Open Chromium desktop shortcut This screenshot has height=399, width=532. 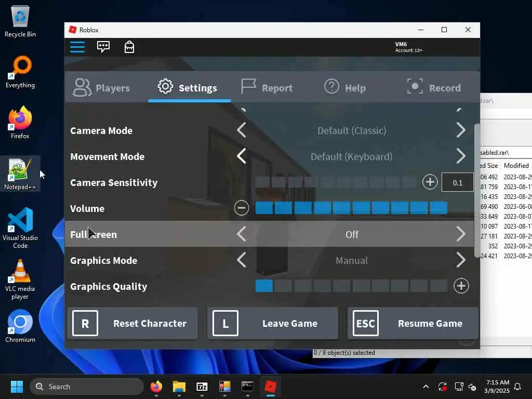20,326
